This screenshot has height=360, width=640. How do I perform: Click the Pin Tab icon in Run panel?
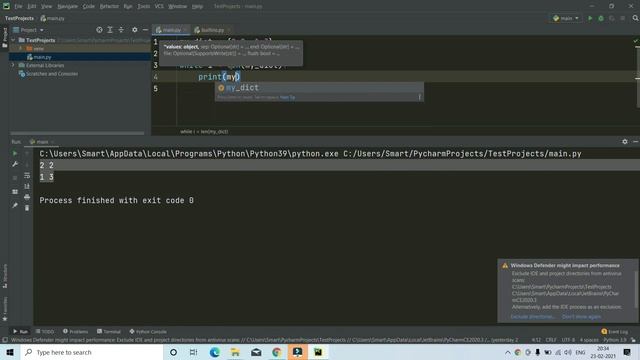(15, 205)
